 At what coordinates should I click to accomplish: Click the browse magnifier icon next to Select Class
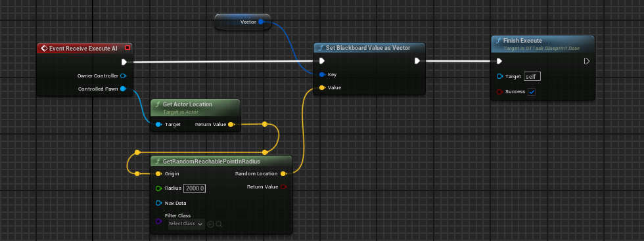(x=219, y=224)
